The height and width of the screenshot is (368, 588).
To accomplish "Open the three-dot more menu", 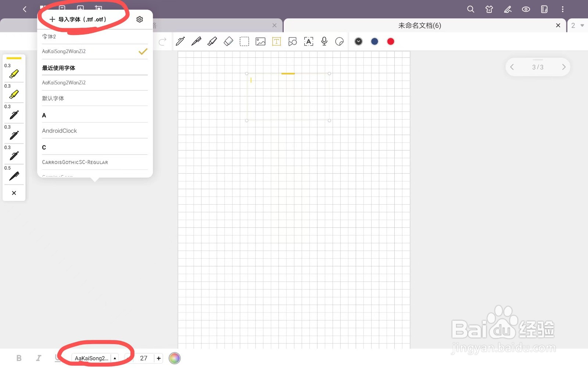I will click(x=562, y=9).
